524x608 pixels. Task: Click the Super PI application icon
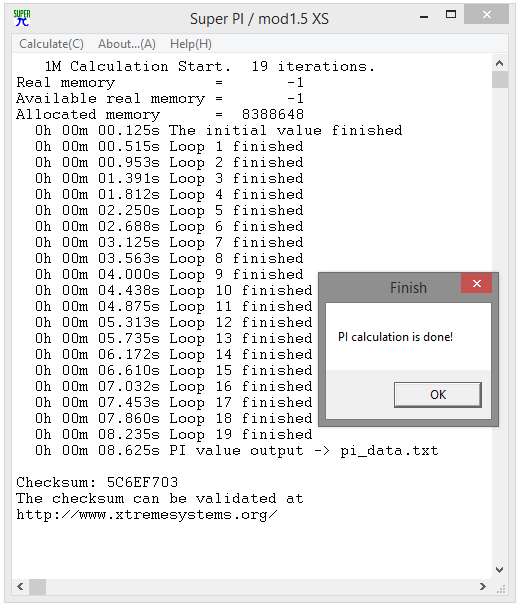(22, 18)
